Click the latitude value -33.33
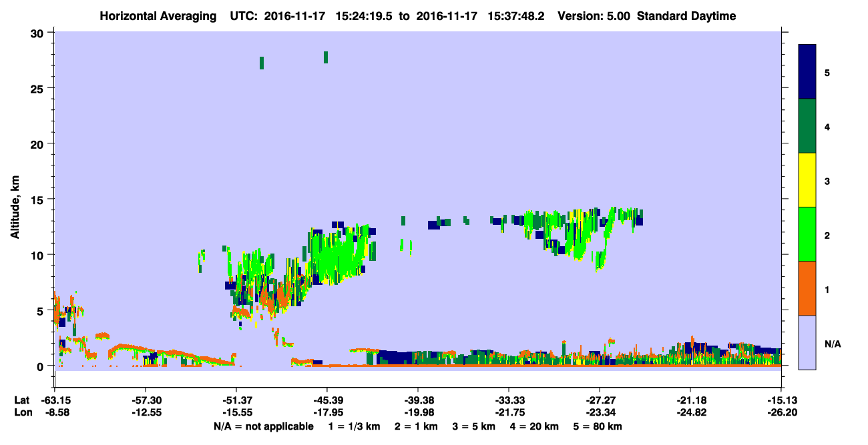Screen dimensions: 868x445 click(x=509, y=400)
